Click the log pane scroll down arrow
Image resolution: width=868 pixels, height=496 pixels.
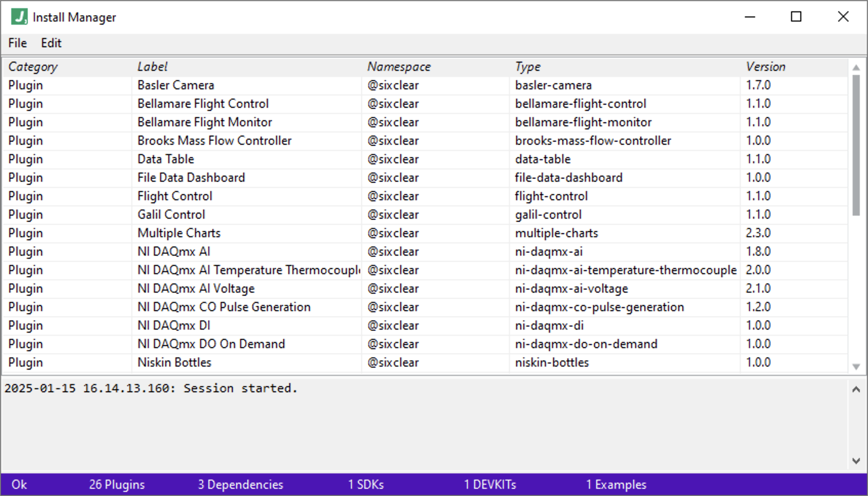856,461
